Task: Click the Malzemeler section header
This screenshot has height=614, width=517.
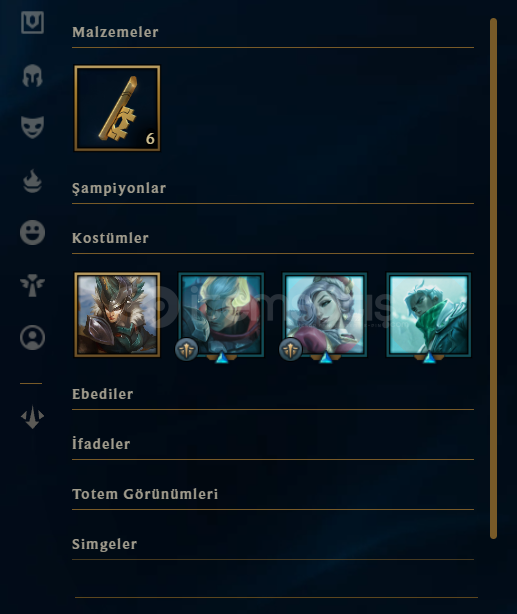Action: click(115, 32)
